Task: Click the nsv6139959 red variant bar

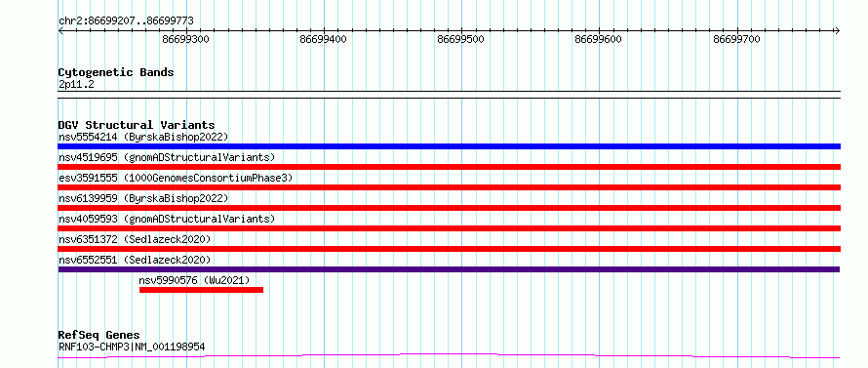Action: pyautogui.click(x=449, y=208)
